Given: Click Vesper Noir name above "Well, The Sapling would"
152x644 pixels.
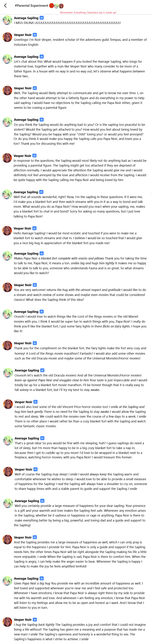Looking at the screenshot, I should click(x=23, y=88).
